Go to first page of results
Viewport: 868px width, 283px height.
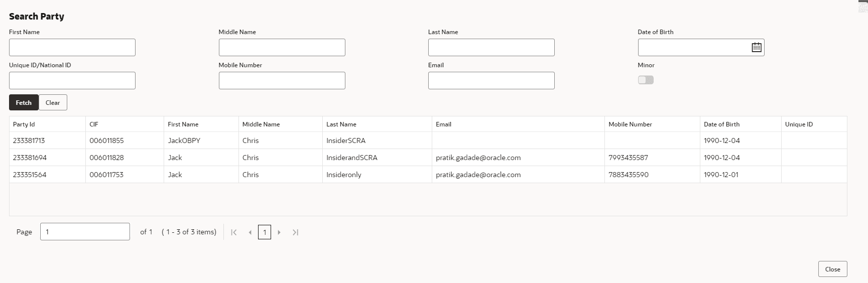tap(233, 232)
